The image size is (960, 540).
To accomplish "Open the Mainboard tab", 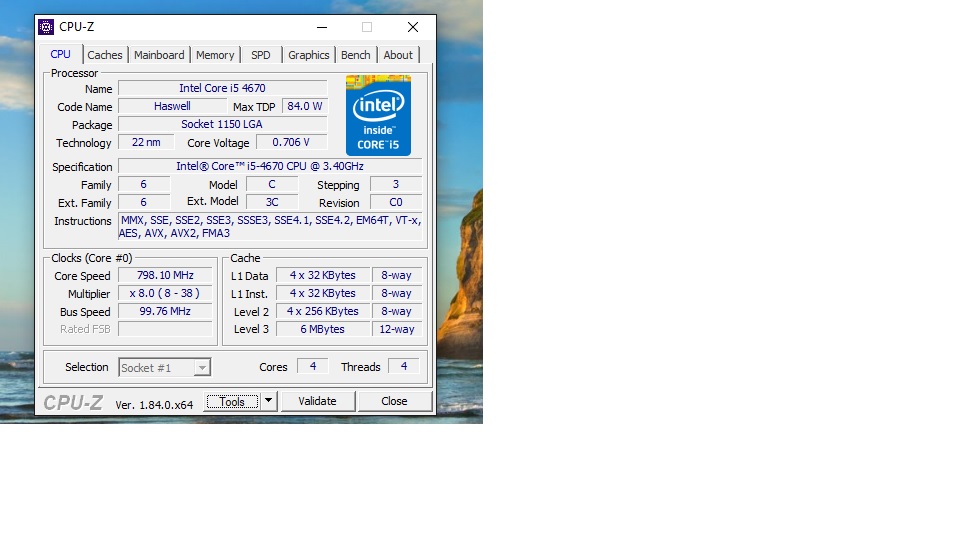I will coord(159,55).
